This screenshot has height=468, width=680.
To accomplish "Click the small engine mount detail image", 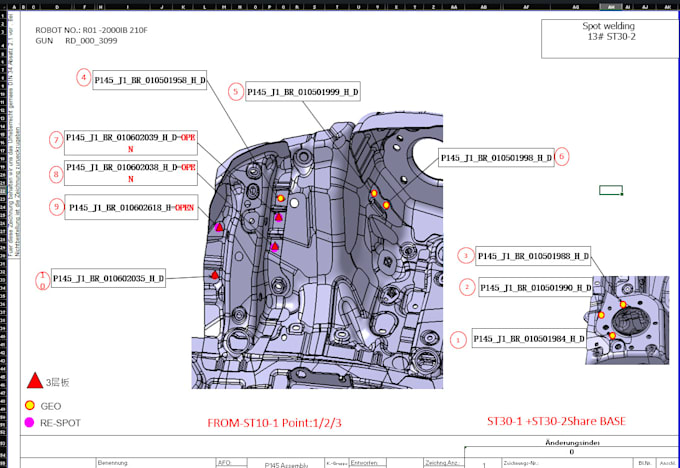I will [x=627, y=320].
